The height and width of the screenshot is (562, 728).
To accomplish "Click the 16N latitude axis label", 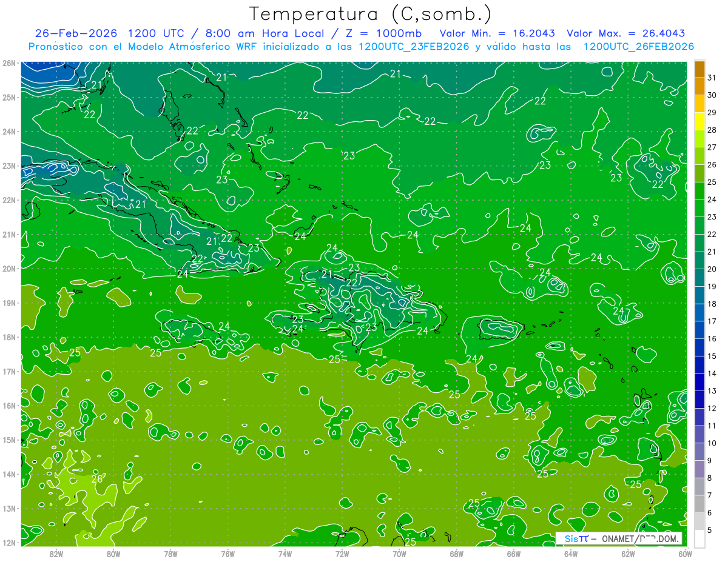I will [8, 406].
